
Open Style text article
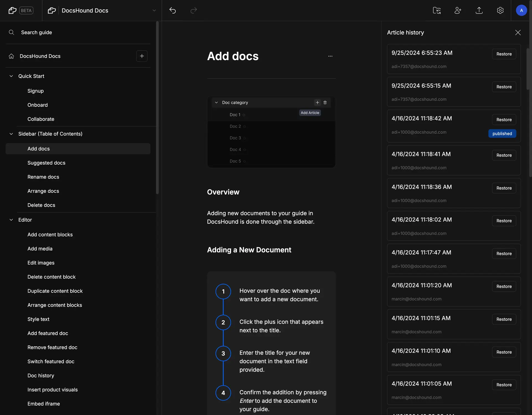coord(38,319)
